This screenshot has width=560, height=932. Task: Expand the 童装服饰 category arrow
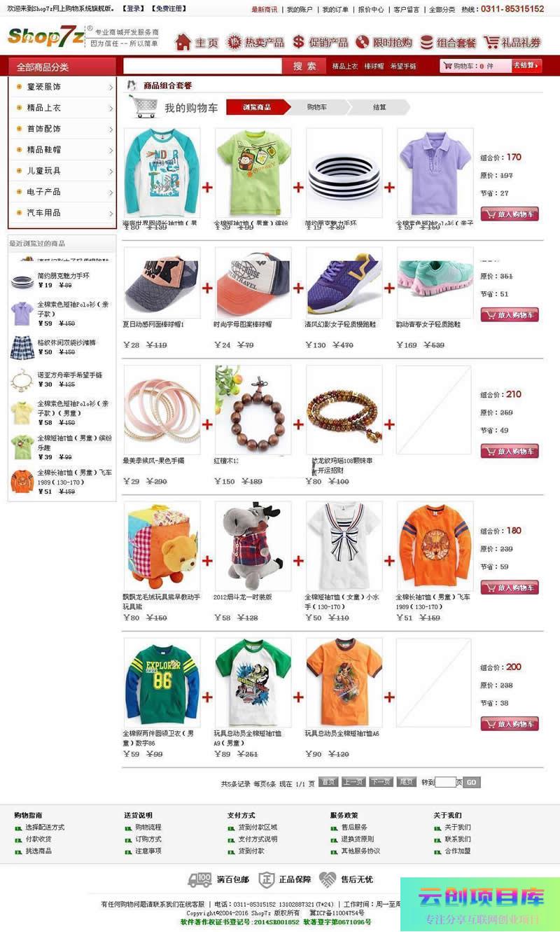click(x=111, y=88)
